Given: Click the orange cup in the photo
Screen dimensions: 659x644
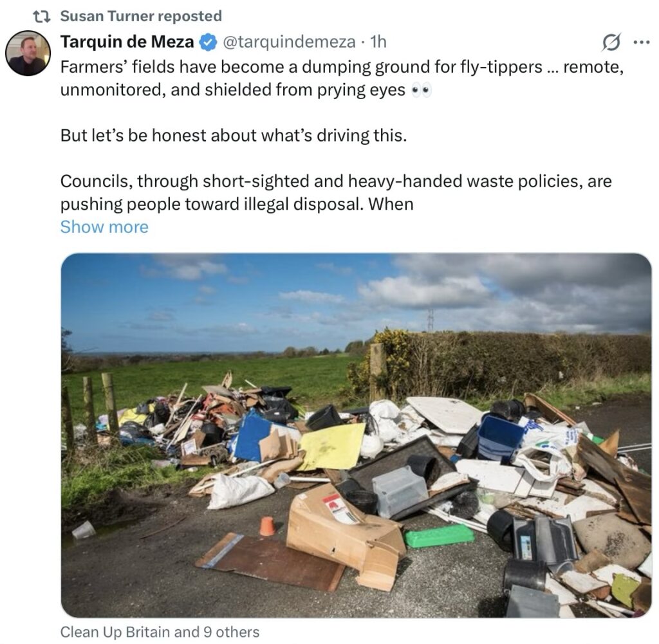Looking at the screenshot, I should click(x=267, y=526).
